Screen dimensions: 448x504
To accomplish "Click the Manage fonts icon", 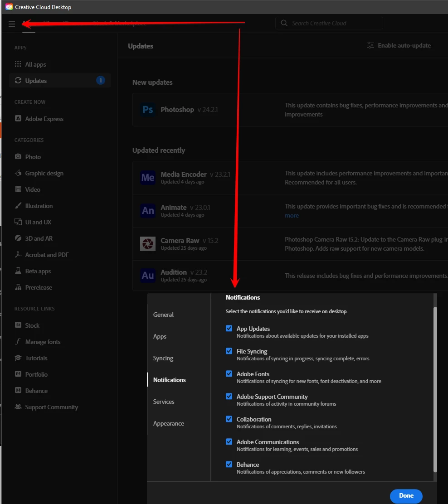I will [18, 341].
